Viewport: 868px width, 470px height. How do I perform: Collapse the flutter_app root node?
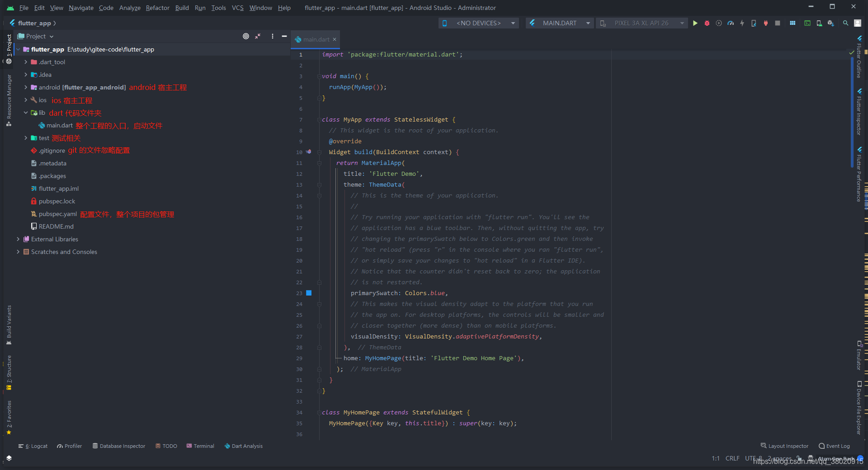click(x=18, y=49)
